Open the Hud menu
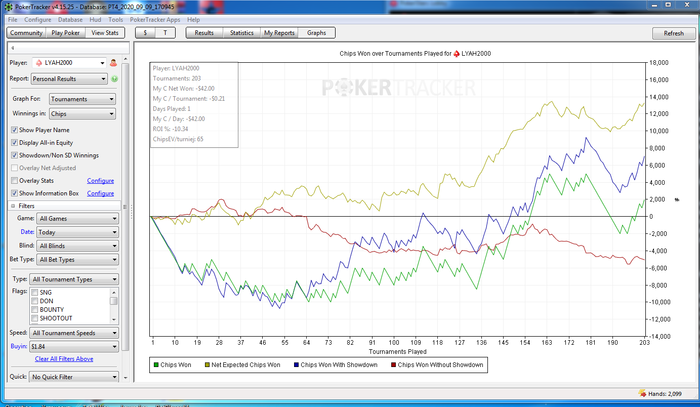 95,20
